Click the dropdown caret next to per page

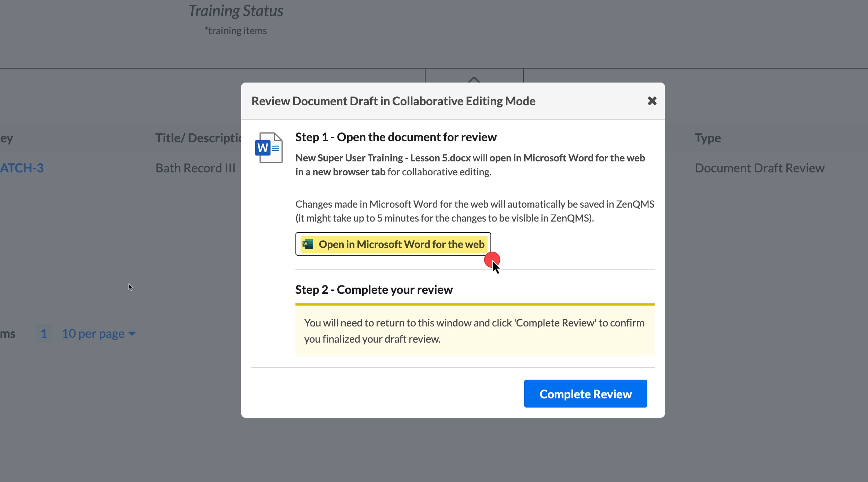(x=132, y=333)
